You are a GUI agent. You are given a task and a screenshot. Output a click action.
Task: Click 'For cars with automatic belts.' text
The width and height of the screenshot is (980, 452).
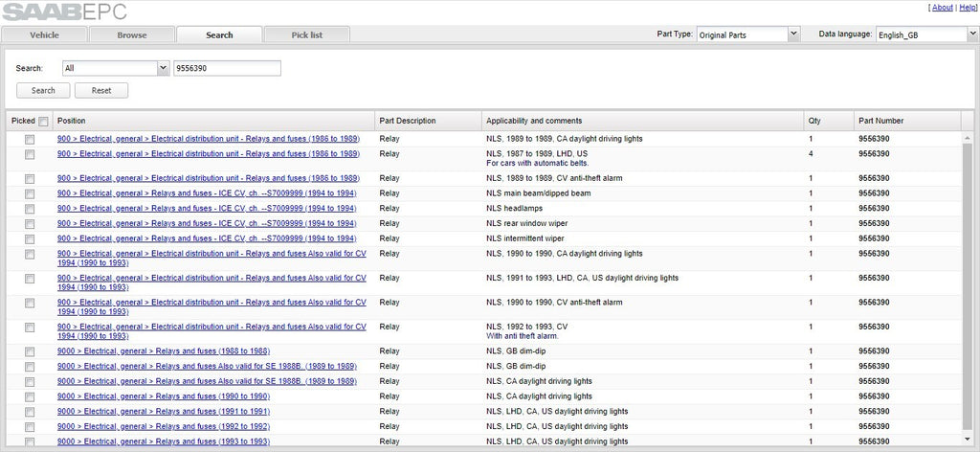(538, 163)
